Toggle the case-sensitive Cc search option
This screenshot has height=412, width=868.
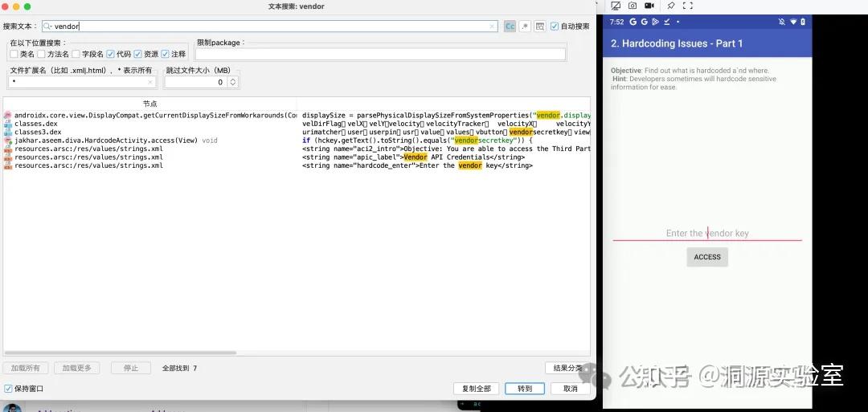[x=510, y=27]
